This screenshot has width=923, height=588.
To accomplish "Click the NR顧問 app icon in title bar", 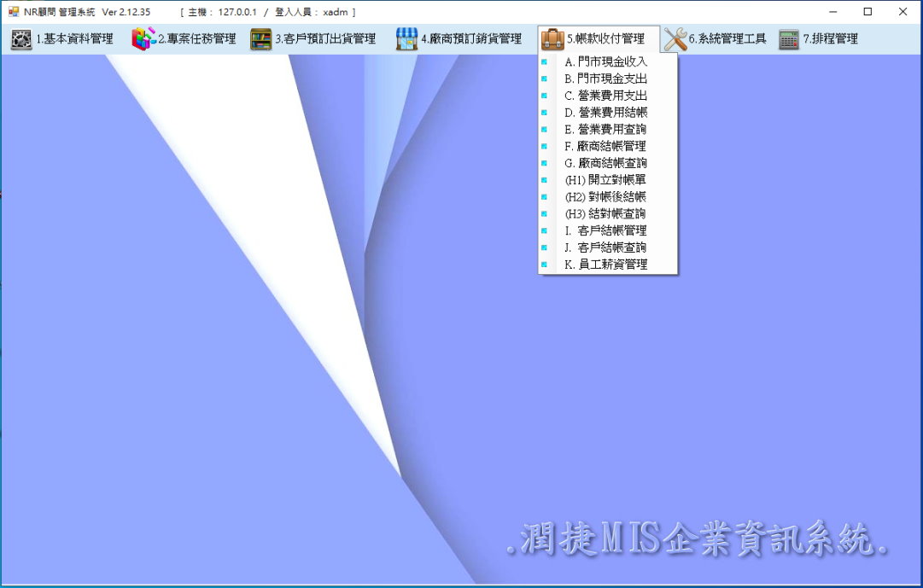I will (x=13, y=12).
